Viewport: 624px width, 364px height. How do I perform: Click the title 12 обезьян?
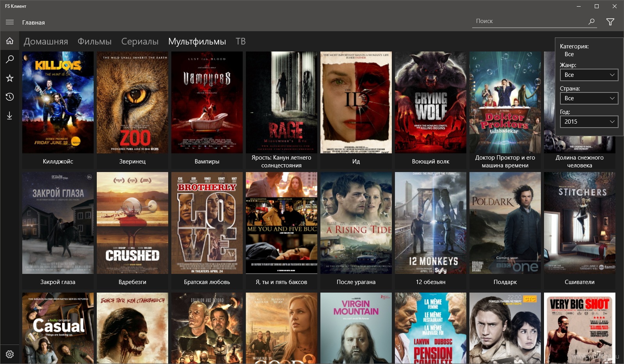[430, 282]
